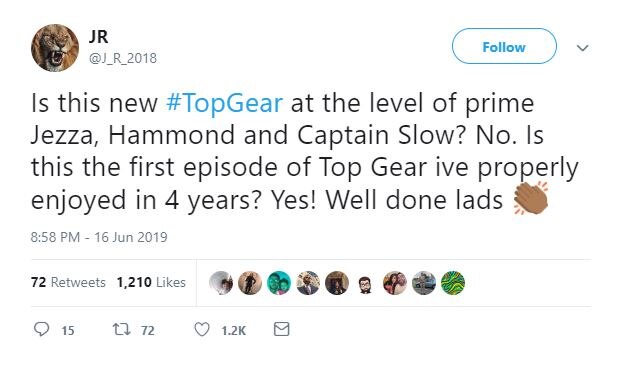Expand tweet options chevron menu
This screenshot has height=365, width=624.
[583, 48]
